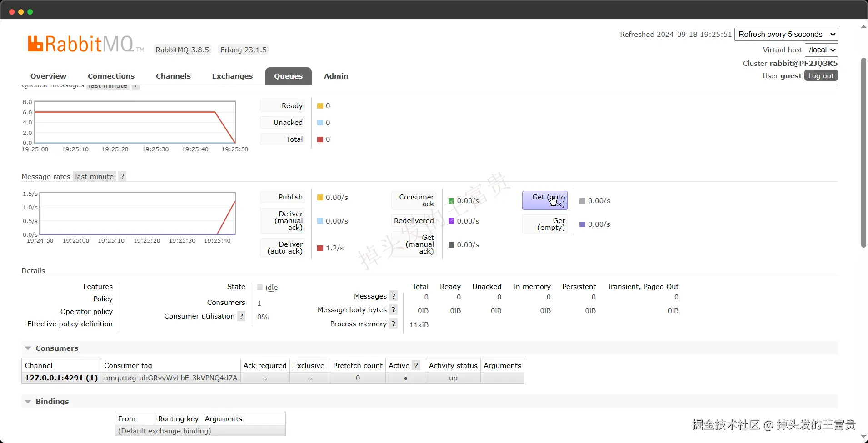
Task: Click the 11kiB process memory value
Action: click(419, 325)
